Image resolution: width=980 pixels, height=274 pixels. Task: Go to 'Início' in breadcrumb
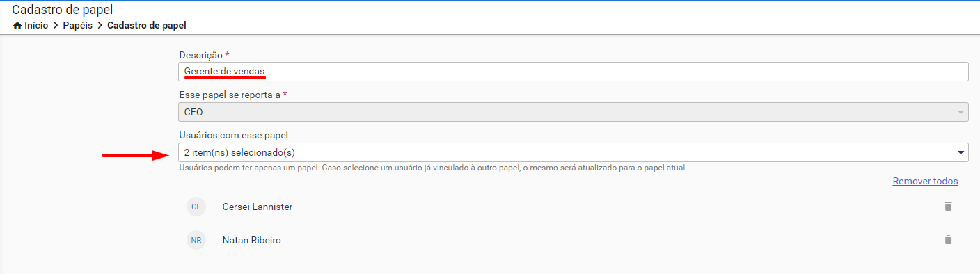[35, 25]
